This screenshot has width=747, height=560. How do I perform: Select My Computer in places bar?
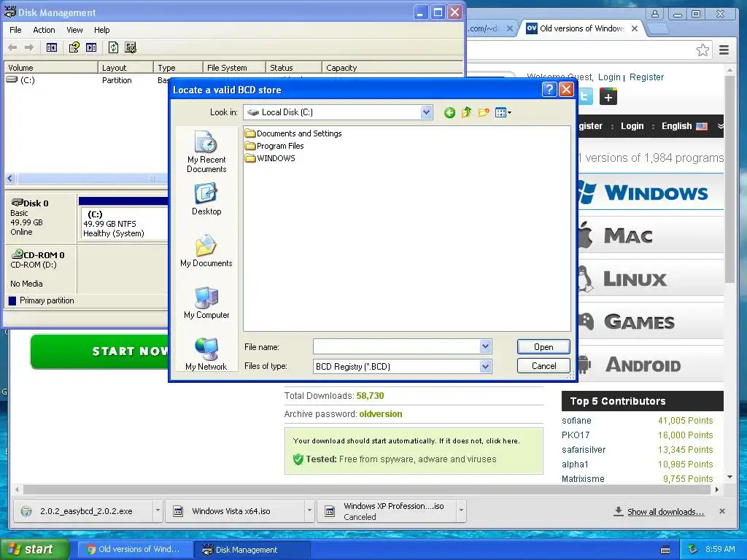click(206, 303)
